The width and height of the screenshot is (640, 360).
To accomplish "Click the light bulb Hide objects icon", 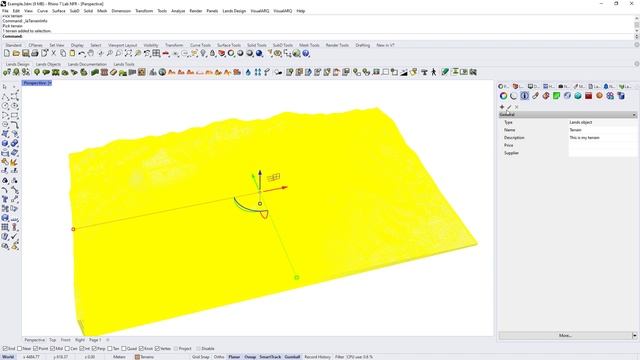I will click(203, 53).
